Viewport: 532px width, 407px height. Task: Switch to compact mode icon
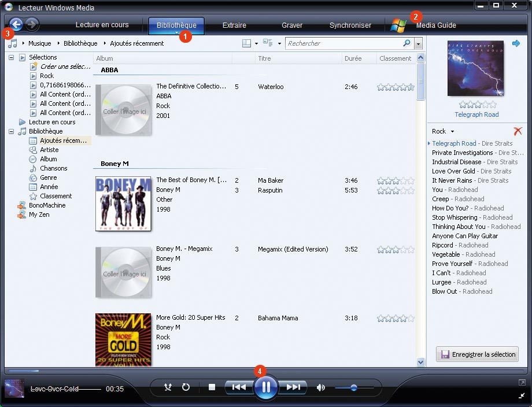pyautogui.click(x=522, y=395)
